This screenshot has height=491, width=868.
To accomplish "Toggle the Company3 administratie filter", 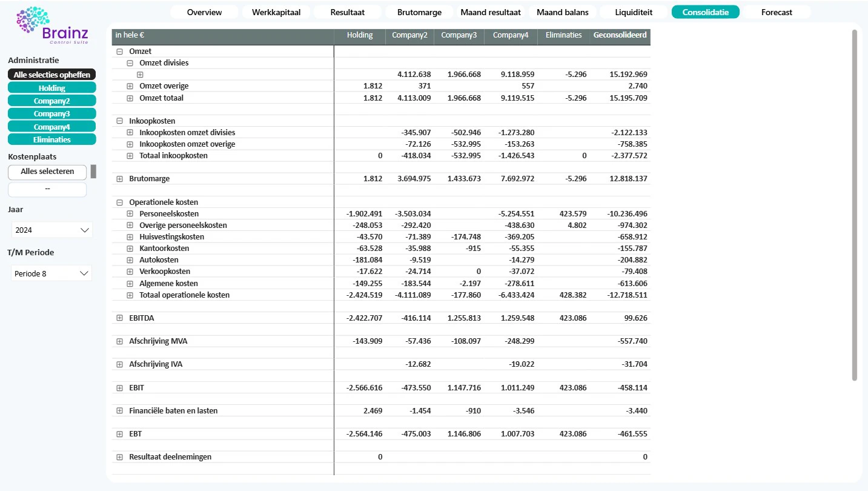I will coord(52,113).
